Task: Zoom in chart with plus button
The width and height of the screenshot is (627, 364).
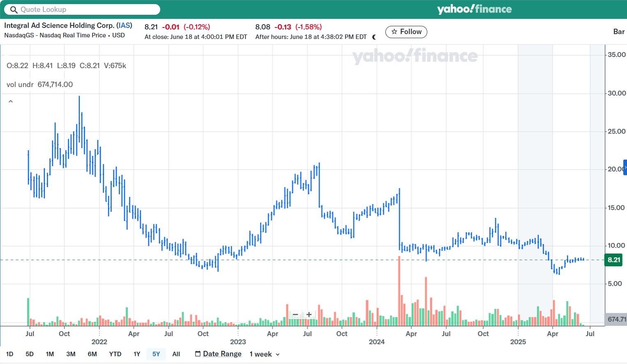Action: pyautogui.click(x=309, y=315)
